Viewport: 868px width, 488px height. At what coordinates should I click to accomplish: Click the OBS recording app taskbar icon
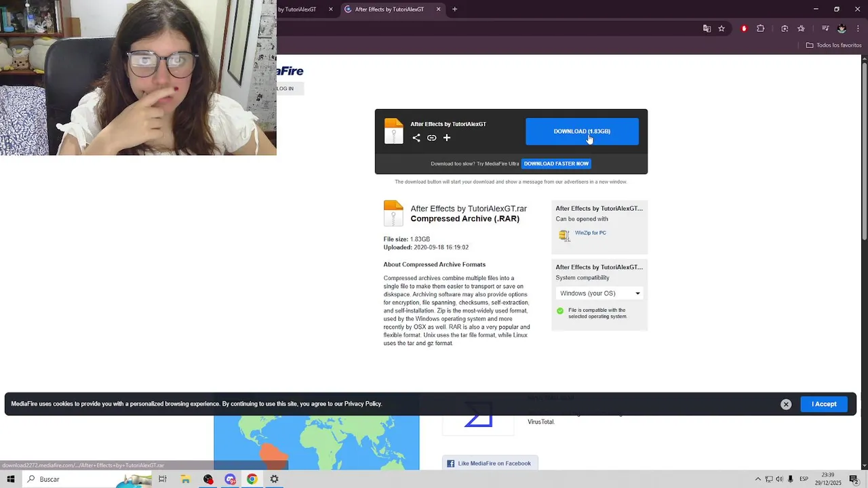[x=208, y=479]
